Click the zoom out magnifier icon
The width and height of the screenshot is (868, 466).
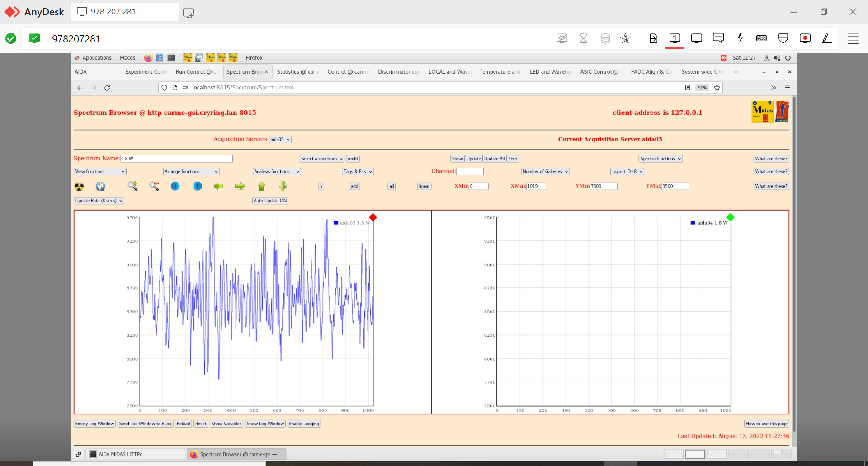coord(154,186)
